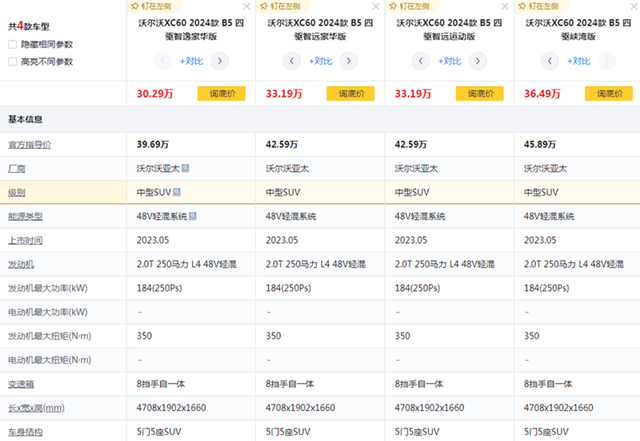This screenshot has width=640, height=441.
Task: Click 发动机最大功率(kW) row label
Action: pos(48,288)
